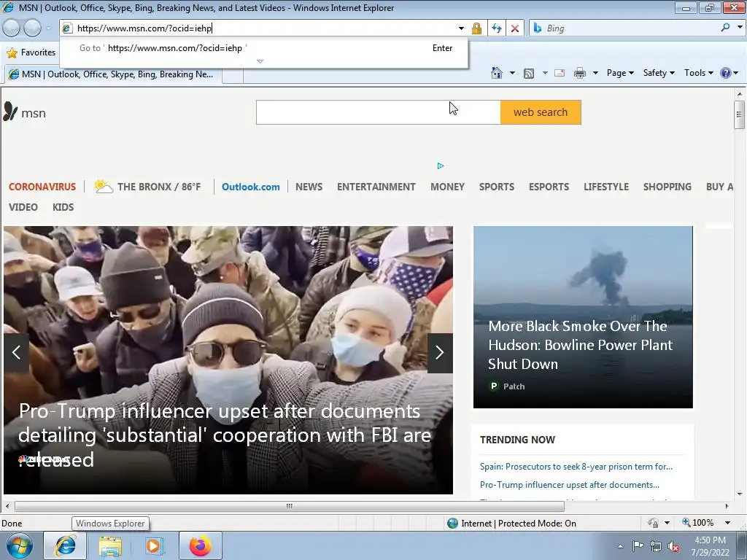This screenshot has width=747, height=560.
Task: Select the MSN Outlook tab
Action: (113, 74)
